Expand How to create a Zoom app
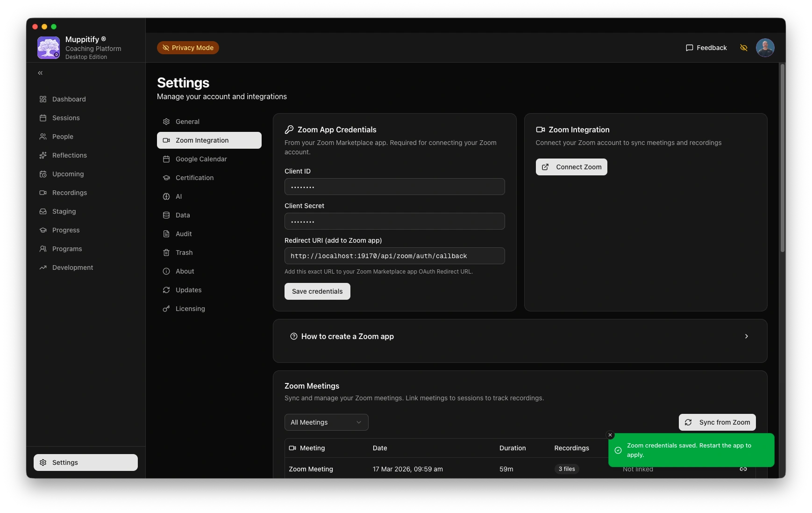 point(520,337)
